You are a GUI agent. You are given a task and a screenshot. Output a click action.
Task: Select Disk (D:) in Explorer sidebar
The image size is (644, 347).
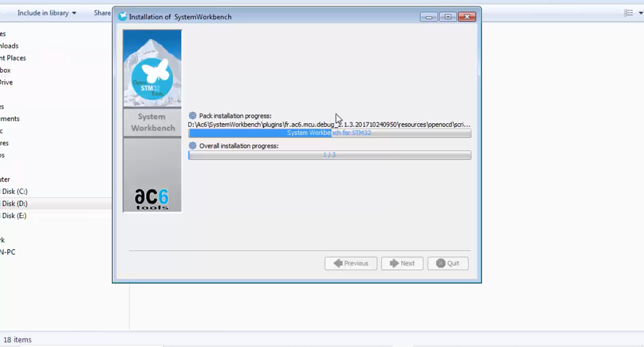pyautogui.click(x=15, y=204)
